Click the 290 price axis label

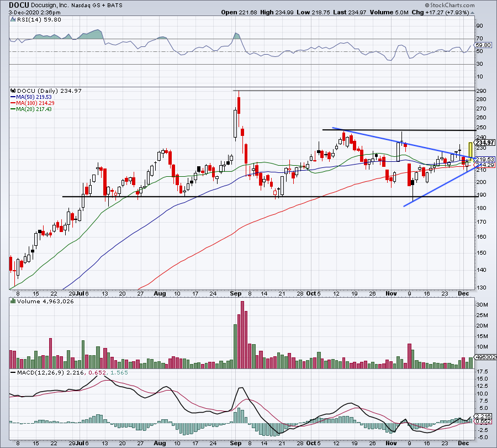(481, 91)
